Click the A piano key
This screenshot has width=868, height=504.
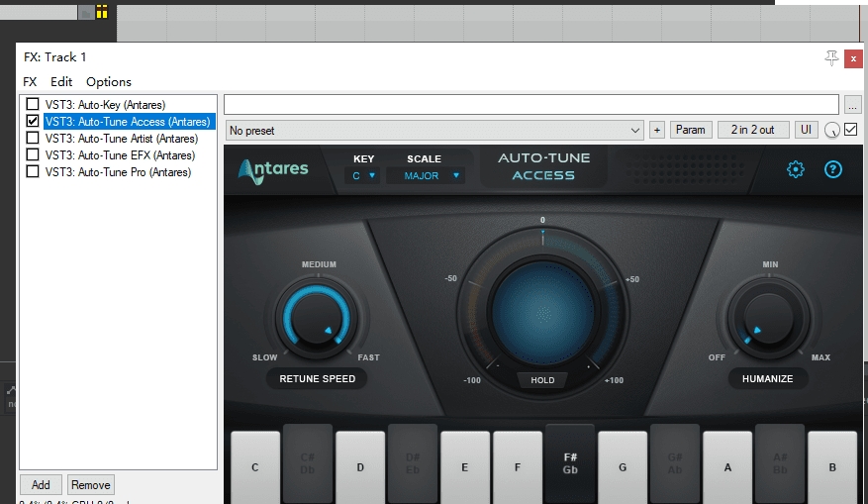[727, 467]
